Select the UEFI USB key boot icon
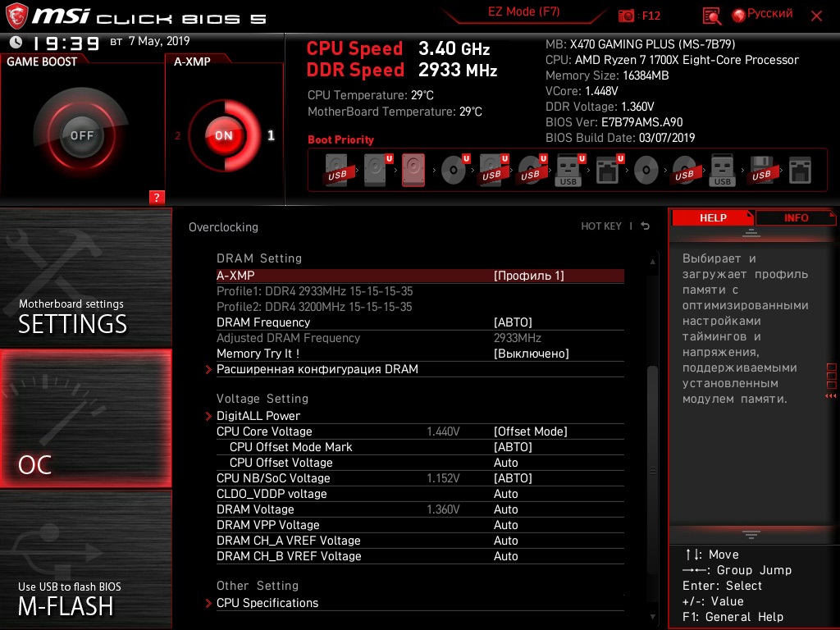Viewport: 840px width, 630px height. click(571, 171)
